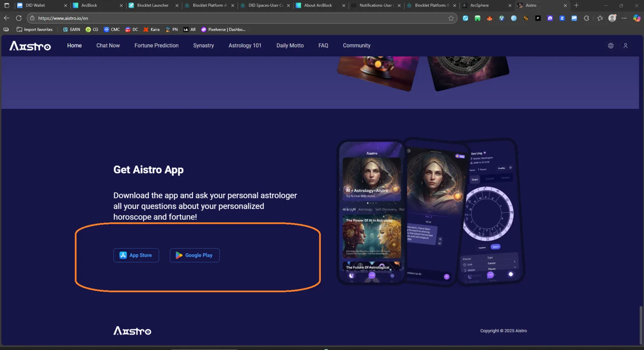Open the Synastry page
Image resolution: width=644 pixels, height=350 pixels.
point(204,46)
